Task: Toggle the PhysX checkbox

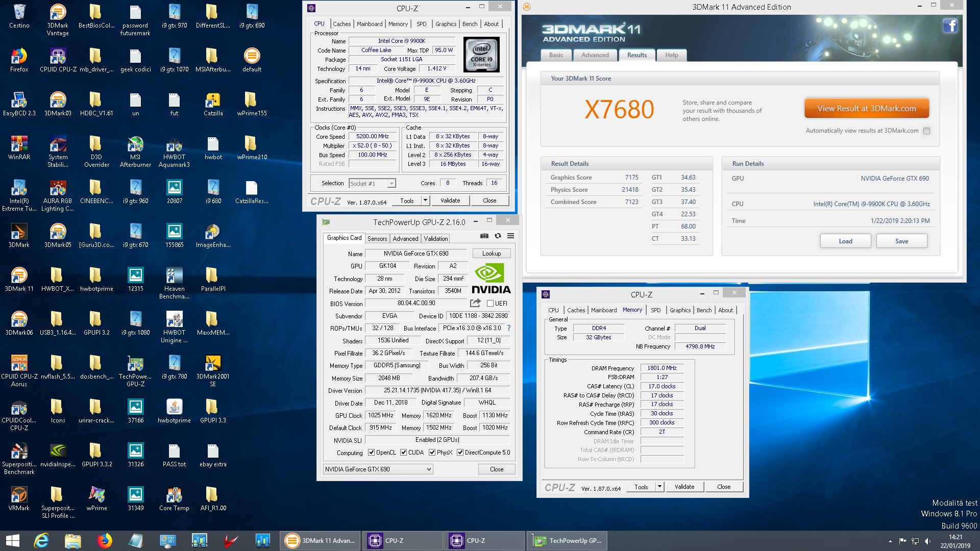Action: (x=432, y=453)
